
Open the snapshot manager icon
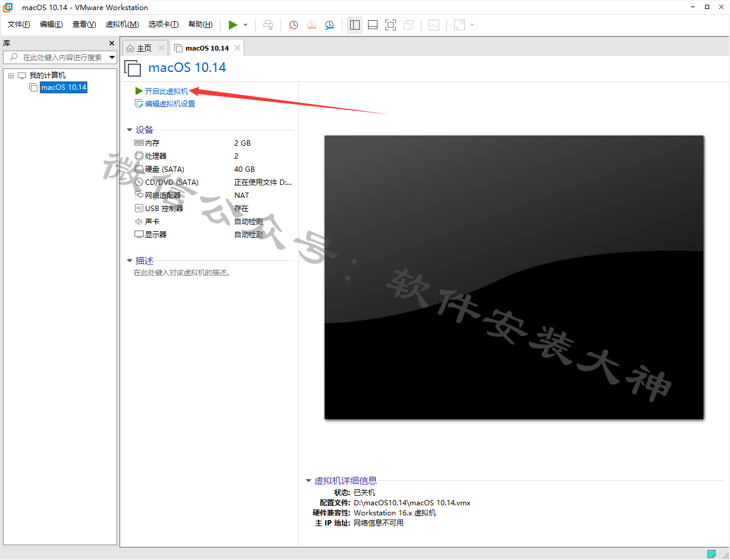click(x=329, y=25)
